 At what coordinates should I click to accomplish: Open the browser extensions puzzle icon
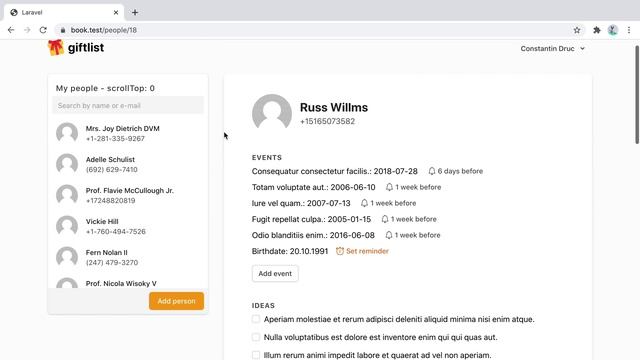pyautogui.click(x=597, y=30)
